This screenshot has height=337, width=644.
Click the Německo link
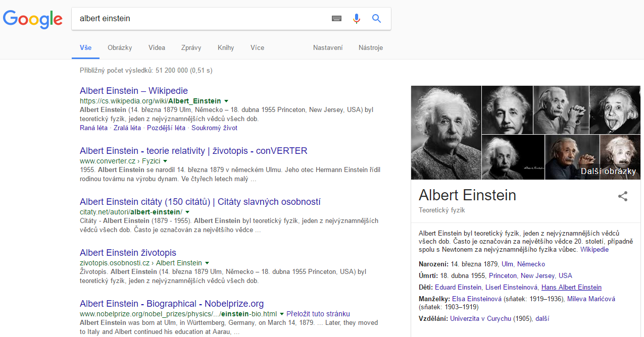[x=531, y=264]
